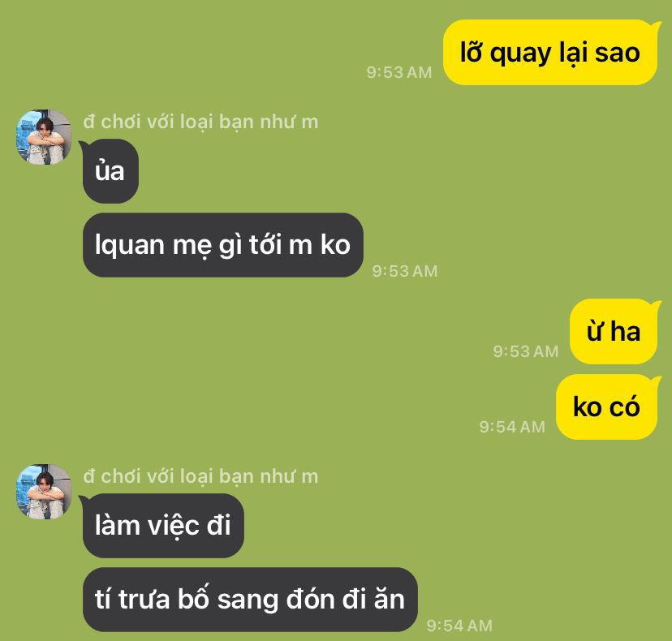
Task: Tap the 'ủa' message bubble
Action: click(x=110, y=171)
